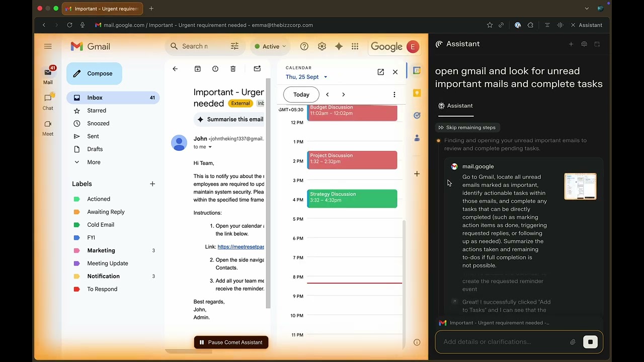
Task: Open Contacts icon in side panel
Action: pos(417,138)
